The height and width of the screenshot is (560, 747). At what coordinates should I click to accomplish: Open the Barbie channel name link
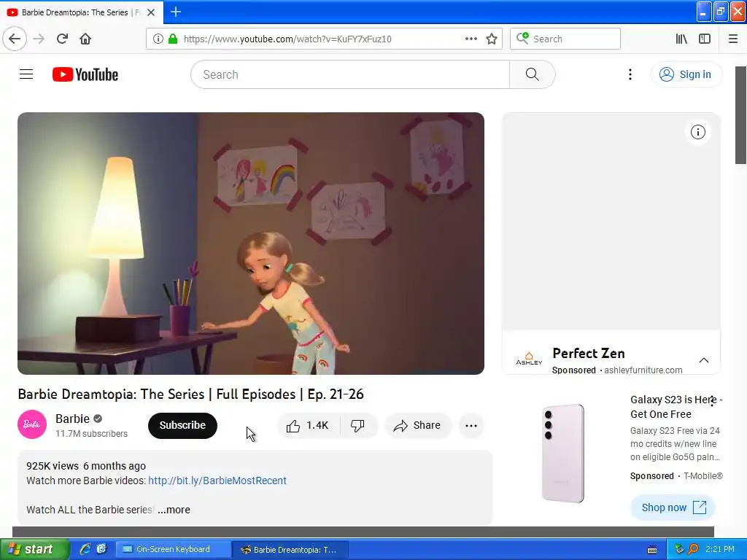tap(72, 419)
